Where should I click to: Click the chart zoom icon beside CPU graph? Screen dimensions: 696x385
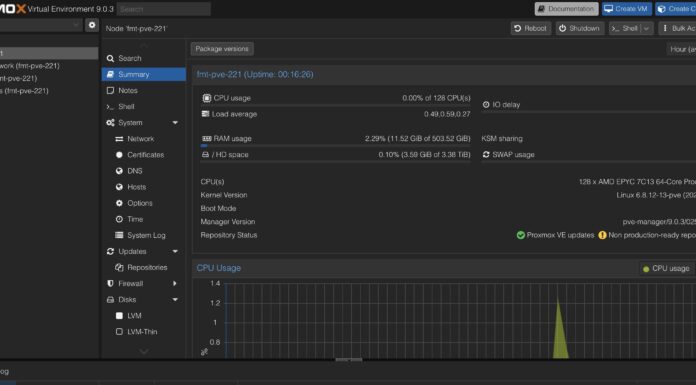204,352
